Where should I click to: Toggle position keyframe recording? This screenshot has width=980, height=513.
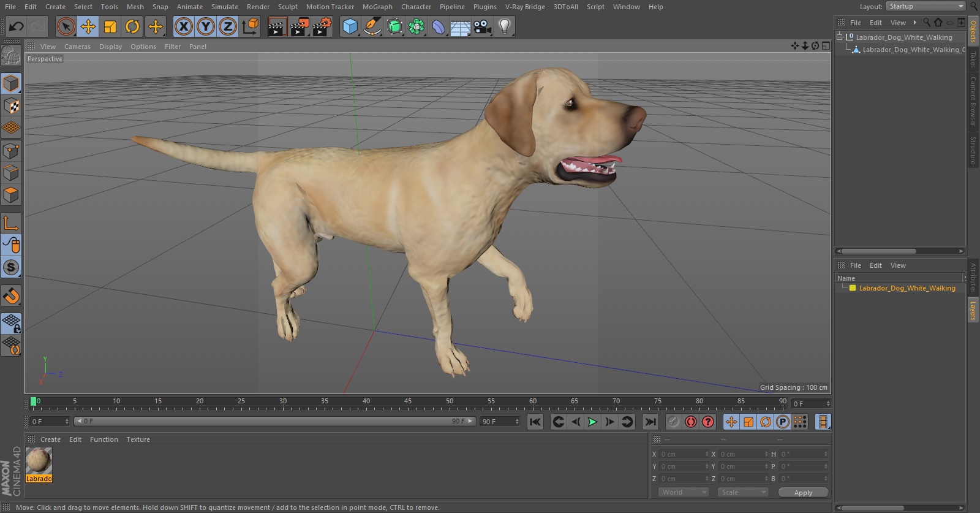click(x=731, y=422)
